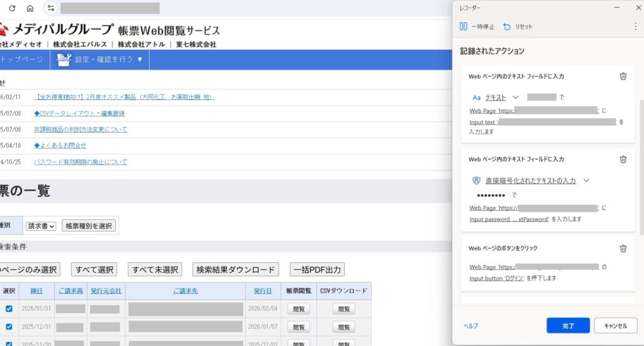The width and height of the screenshot is (644, 346).
Task: Expand the テキスト type dropdown chevron
Action: pos(516,98)
